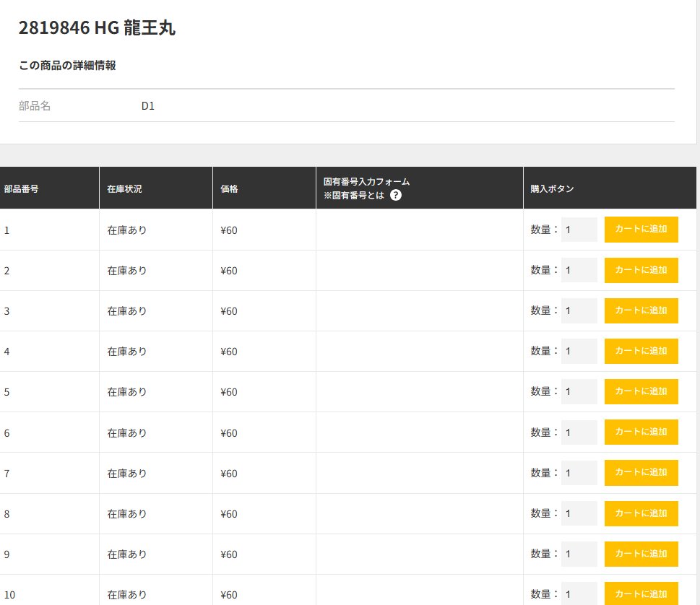Image resolution: width=700 pixels, height=605 pixels.
Task: Click the ¥60 price in row 2
Action: (x=228, y=271)
